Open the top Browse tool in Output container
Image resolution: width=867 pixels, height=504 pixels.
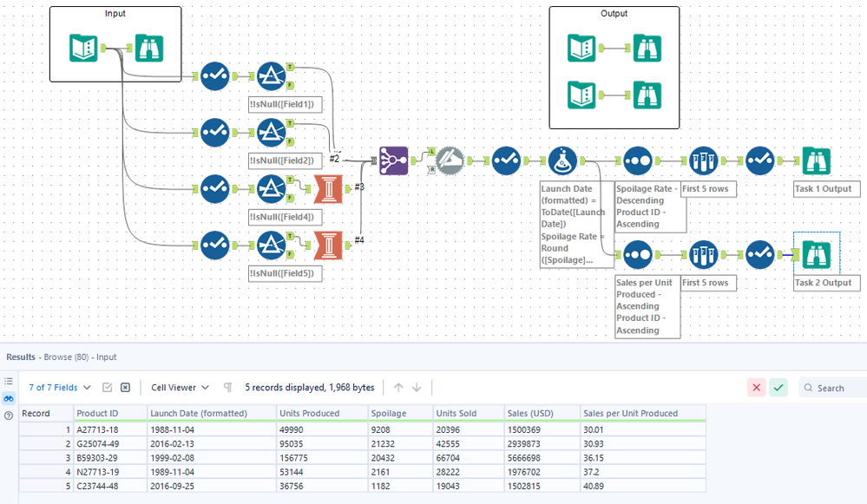[x=647, y=48]
